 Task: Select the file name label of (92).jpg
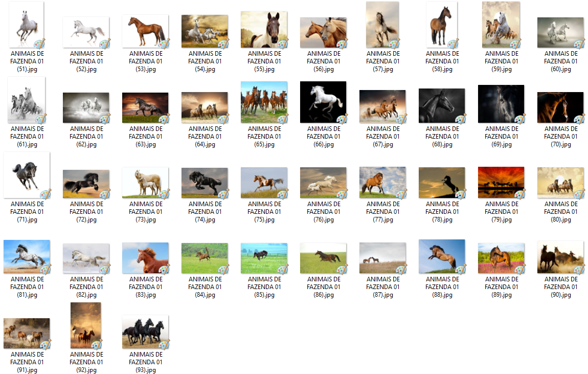86,362
